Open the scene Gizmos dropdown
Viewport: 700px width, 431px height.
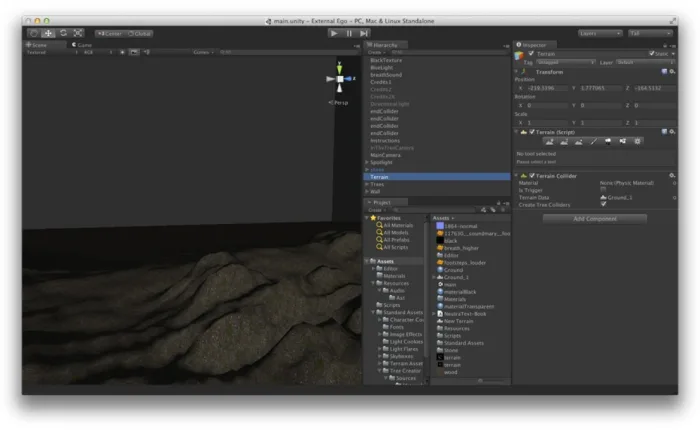[x=203, y=52]
